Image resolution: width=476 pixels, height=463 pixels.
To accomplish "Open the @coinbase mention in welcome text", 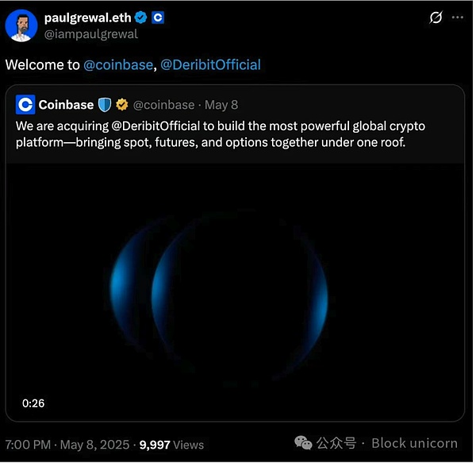I will (117, 65).
